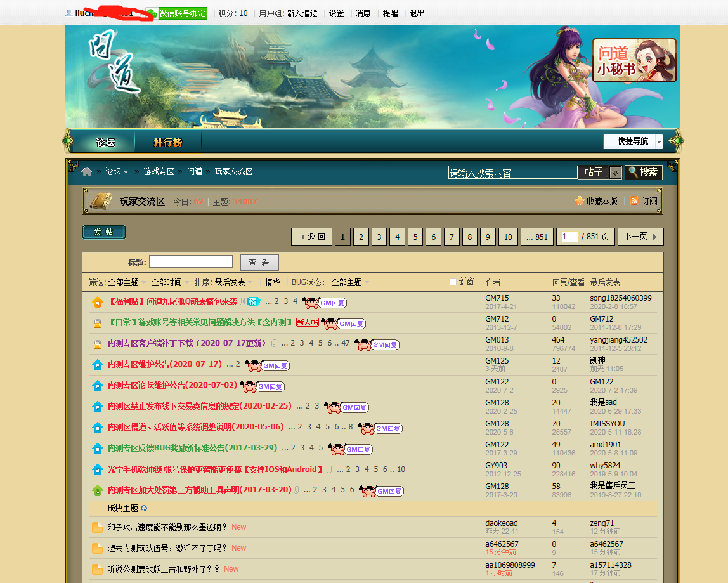The width and height of the screenshot is (728, 583).
Task: Switch to the 排行榜 navigation tab
Action: pyautogui.click(x=168, y=142)
